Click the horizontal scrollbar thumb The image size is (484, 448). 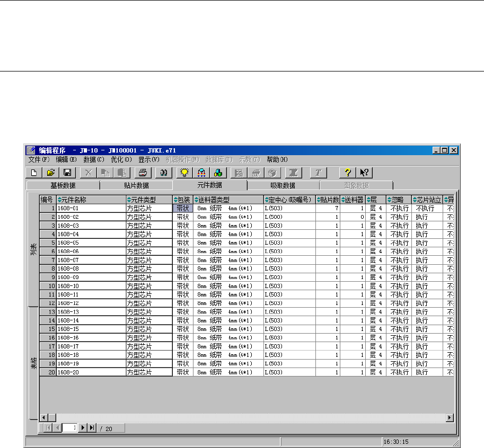52,418
